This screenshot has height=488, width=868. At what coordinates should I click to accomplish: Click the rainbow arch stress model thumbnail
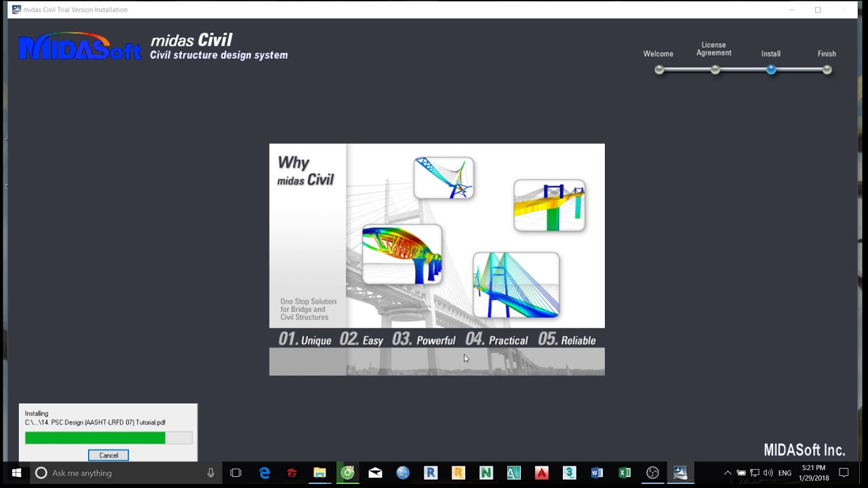point(402,254)
